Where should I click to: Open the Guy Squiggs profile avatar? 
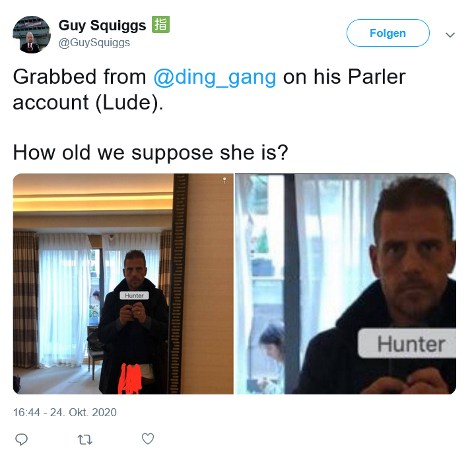tap(32, 34)
